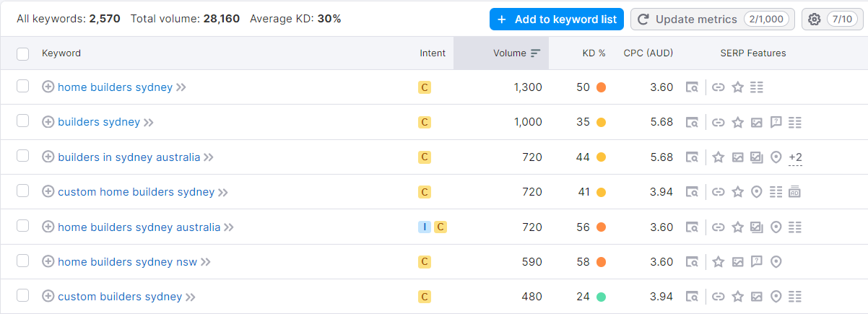
Task: Click the plus icon beside home builders sydney
Action: coord(48,87)
